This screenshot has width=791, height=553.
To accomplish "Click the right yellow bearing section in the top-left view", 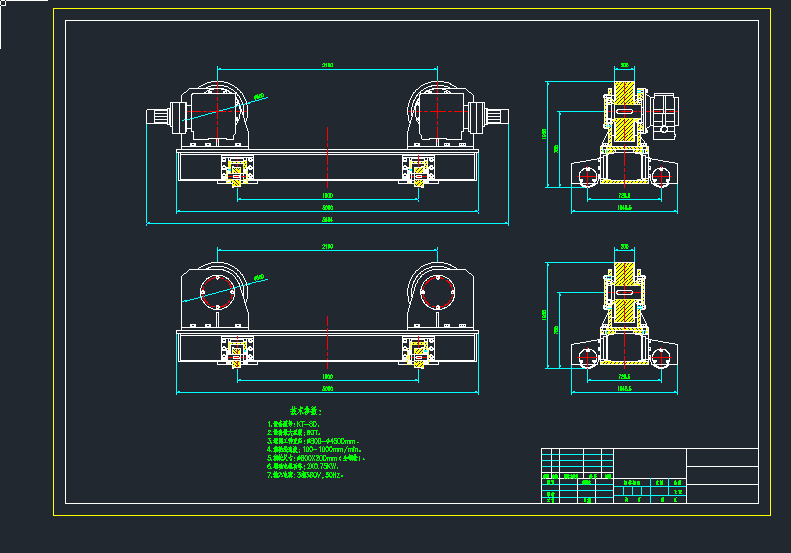I will (x=418, y=174).
